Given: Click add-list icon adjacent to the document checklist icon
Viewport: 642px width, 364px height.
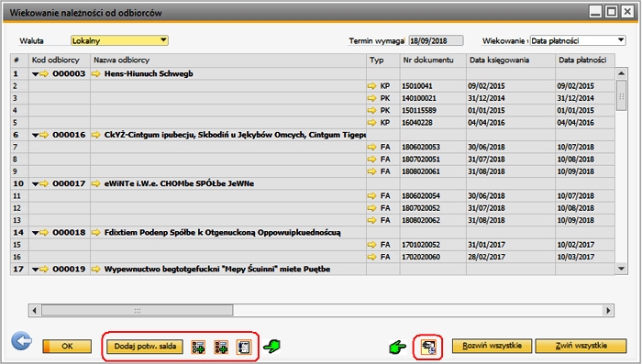Looking at the screenshot, I should (221, 347).
